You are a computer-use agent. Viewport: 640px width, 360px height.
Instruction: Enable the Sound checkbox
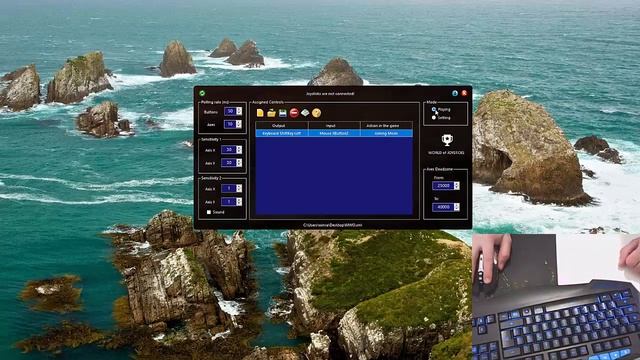pos(209,212)
